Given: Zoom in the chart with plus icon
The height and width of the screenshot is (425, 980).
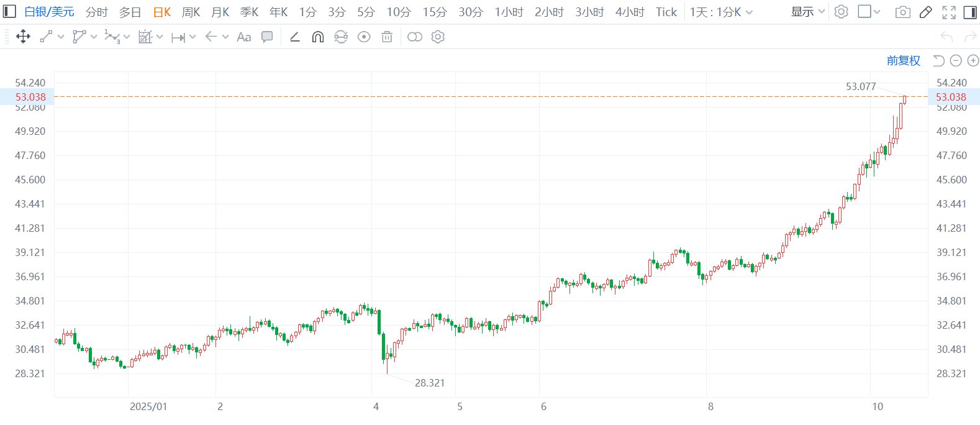Looking at the screenshot, I should pos(973,60).
